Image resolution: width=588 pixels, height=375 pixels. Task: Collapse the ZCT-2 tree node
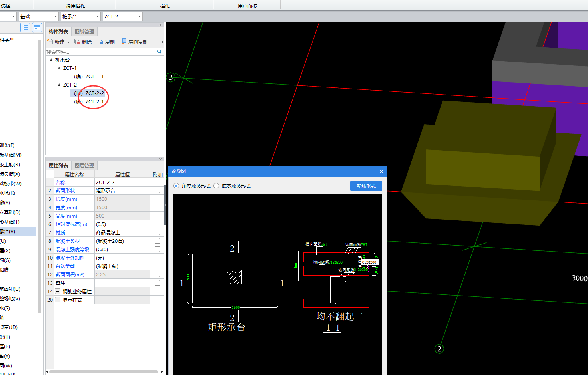click(x=59, y=85)
